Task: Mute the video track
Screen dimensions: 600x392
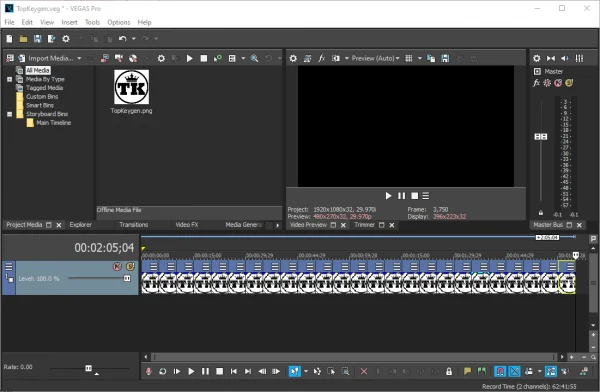Action: [x=117, y=266]
